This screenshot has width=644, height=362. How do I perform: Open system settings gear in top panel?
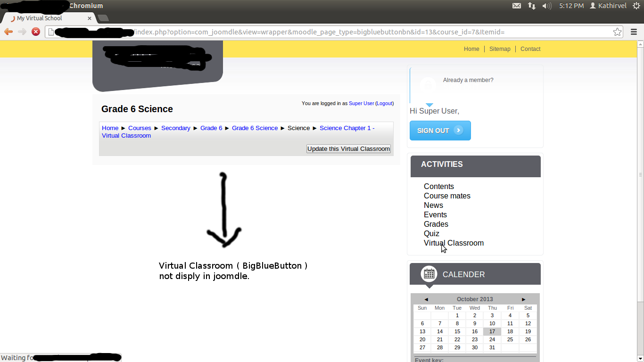point(636,6)
